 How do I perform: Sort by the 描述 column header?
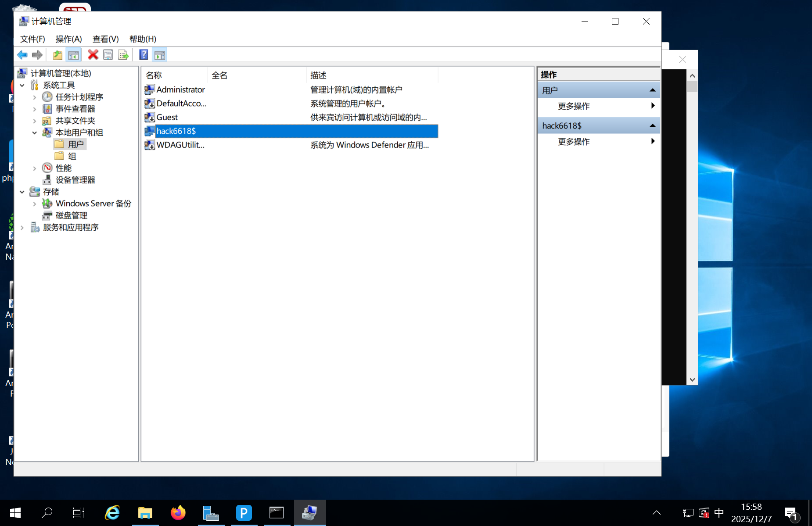[372, 75]
